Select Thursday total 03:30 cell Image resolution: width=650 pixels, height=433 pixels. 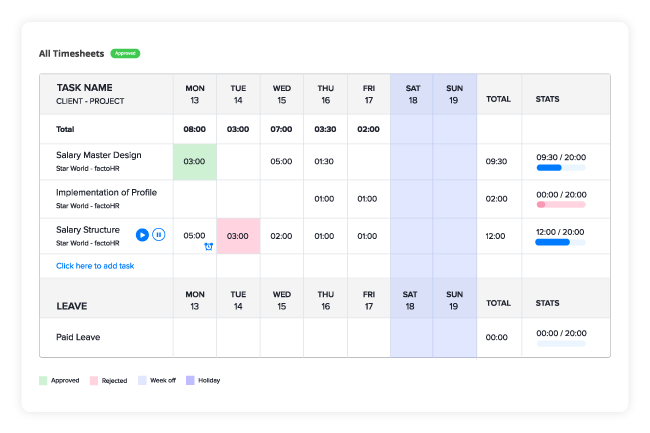[325, 129]
